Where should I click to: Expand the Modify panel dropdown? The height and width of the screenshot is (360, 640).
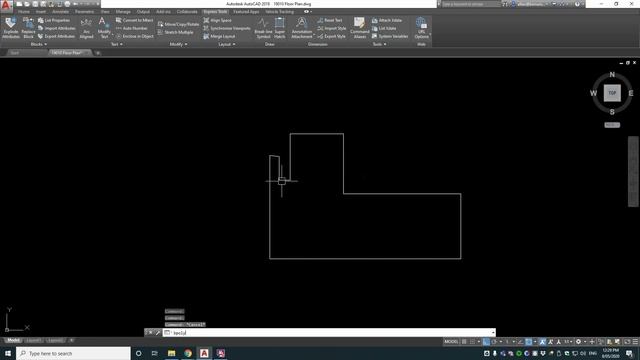pos(178,44)
